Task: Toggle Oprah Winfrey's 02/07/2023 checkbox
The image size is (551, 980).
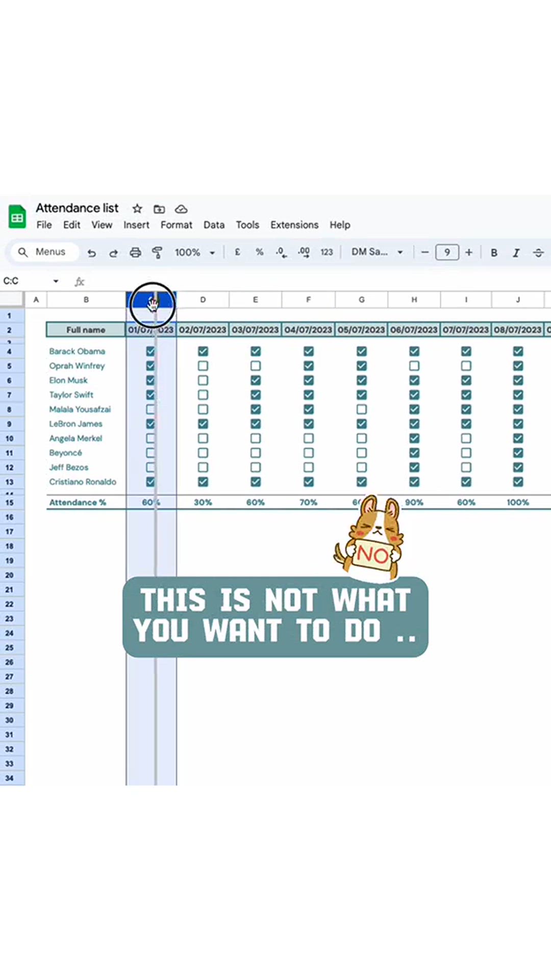Action: (203, 366)
